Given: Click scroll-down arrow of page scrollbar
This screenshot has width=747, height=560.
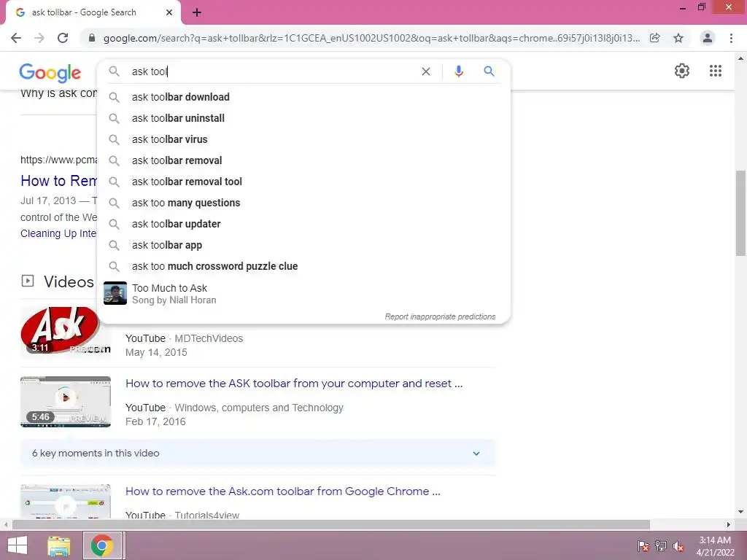Looking at the screenshot, I should click(x=740, y=512).
